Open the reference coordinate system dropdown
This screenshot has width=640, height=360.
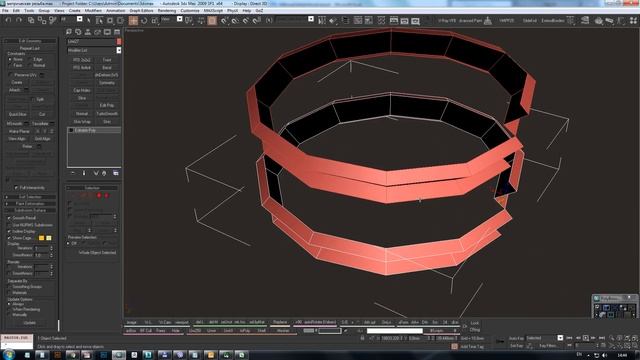[x=180, y=19]
